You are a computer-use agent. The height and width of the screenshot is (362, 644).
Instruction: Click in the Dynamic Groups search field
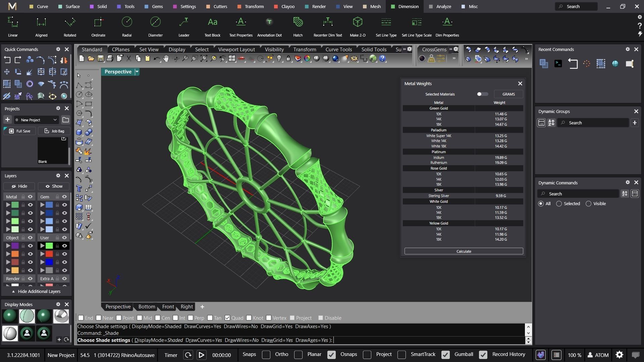pyautogui.click(x=593, y=123)
